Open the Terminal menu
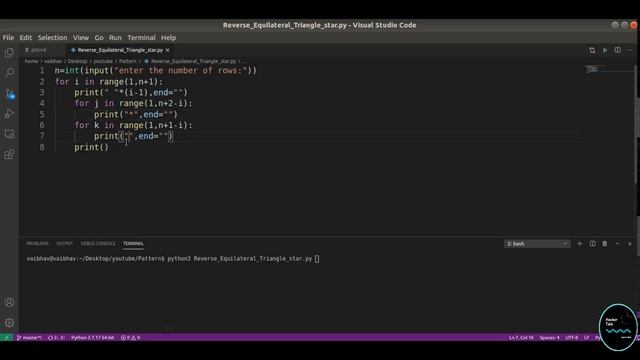640x360 pixels. 141,38
